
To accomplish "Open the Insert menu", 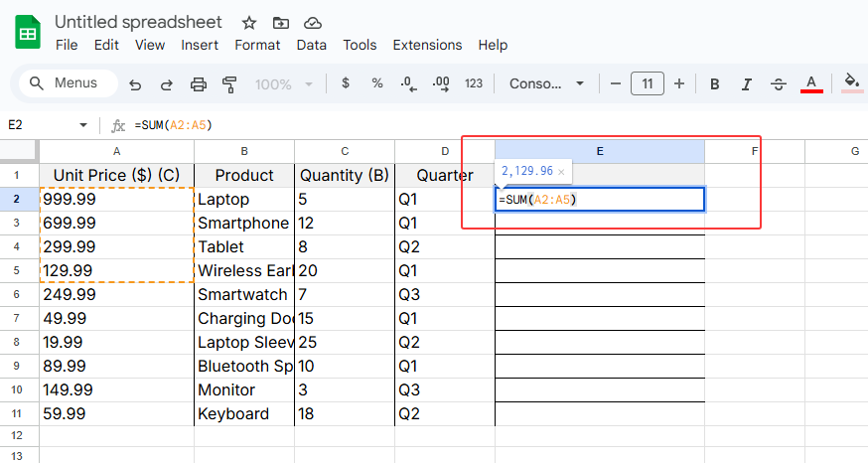I will pos(200,45).
